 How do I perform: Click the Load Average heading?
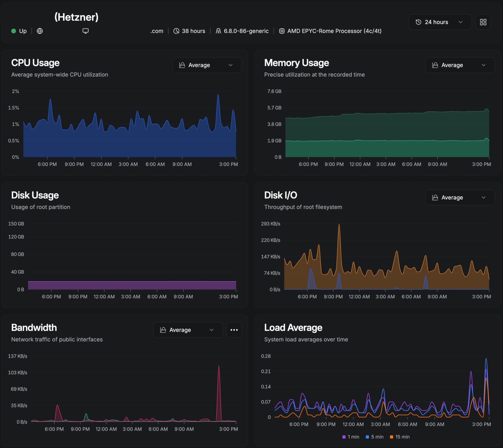293,328
